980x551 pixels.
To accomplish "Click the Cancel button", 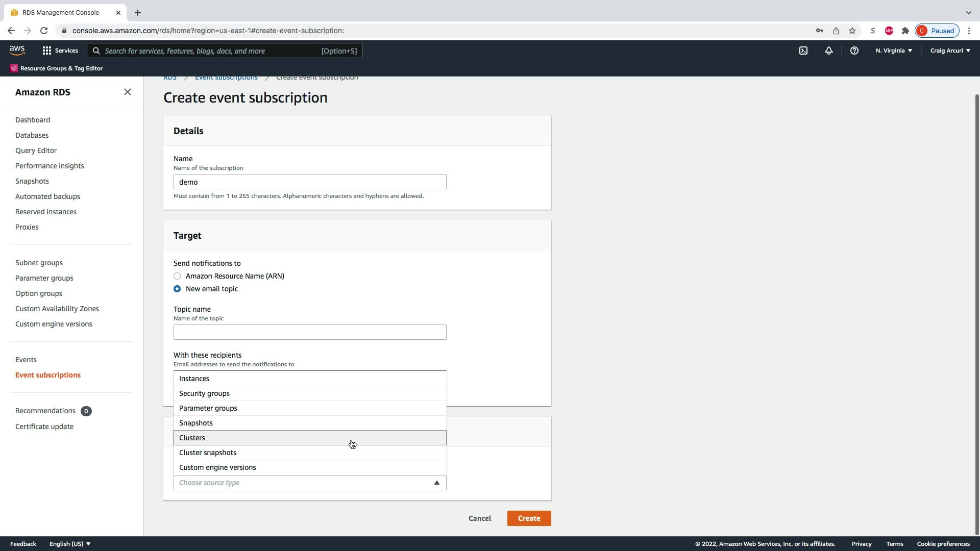I will tap(480, 518).
